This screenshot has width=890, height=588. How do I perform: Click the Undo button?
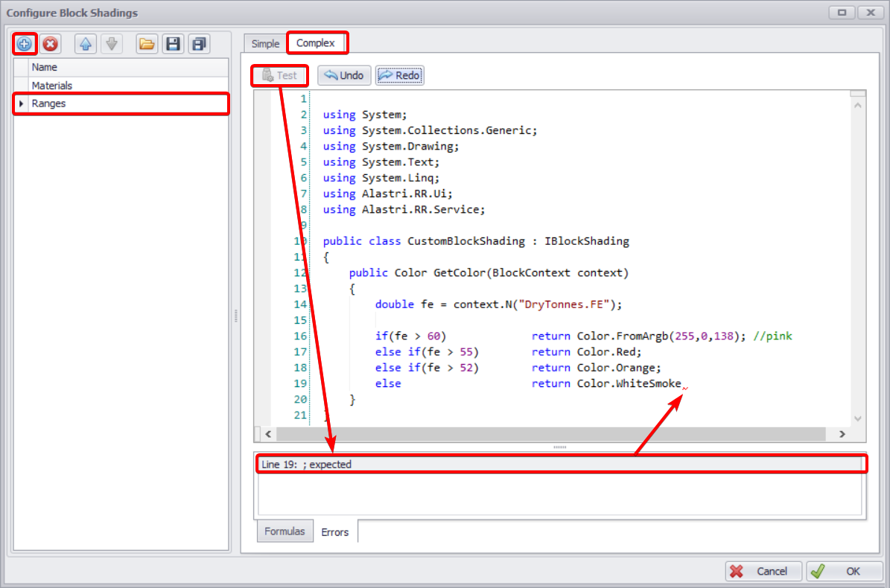[344, 75]
